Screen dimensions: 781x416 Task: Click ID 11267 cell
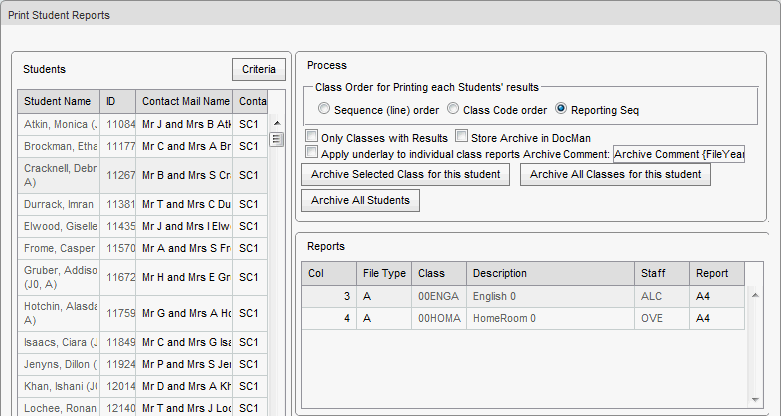[118, 175]
